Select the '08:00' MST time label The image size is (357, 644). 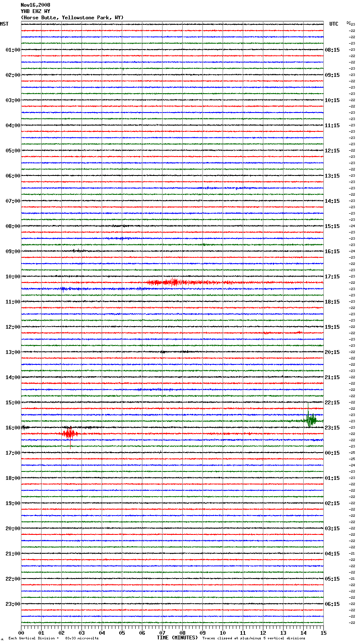click(13, 226)
